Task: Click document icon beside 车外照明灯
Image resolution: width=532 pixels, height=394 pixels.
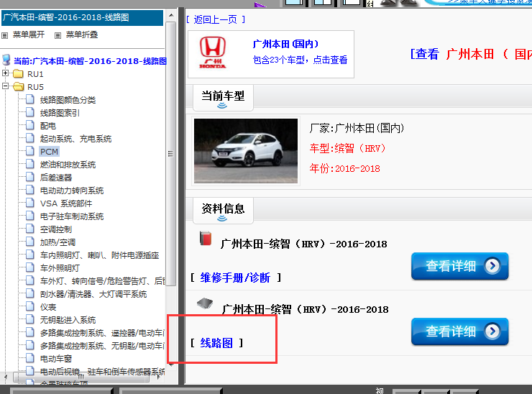Action: point(30,267)
